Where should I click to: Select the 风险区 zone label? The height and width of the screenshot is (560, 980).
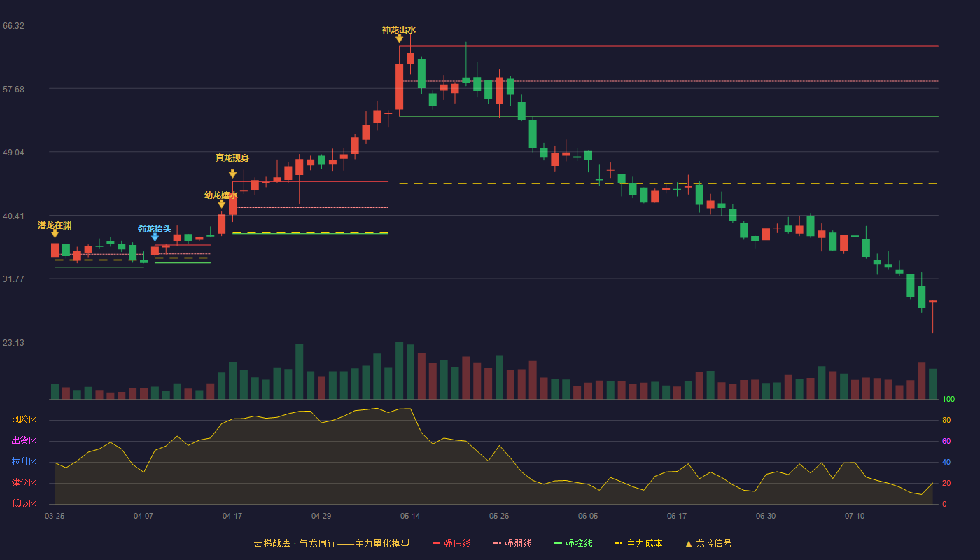pos(24,420)
